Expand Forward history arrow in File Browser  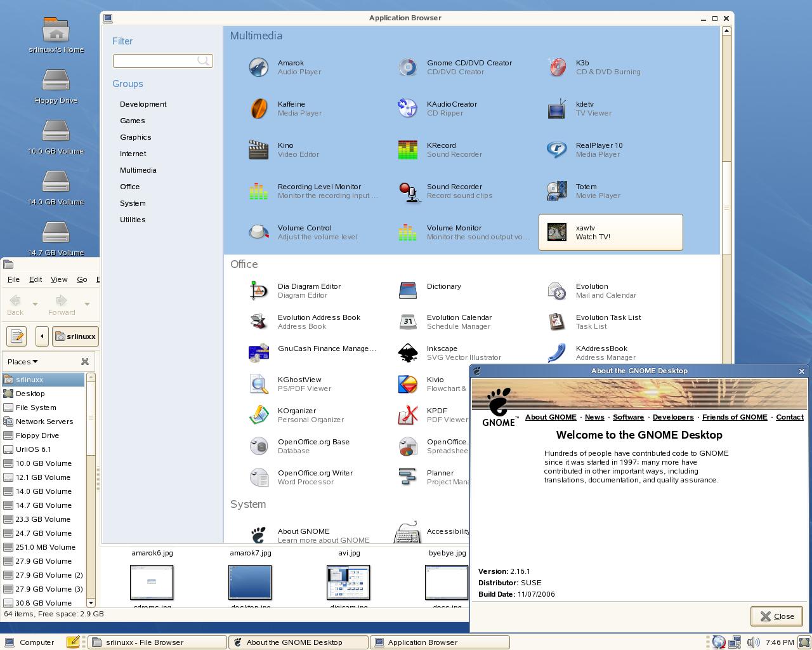(87, 304)
